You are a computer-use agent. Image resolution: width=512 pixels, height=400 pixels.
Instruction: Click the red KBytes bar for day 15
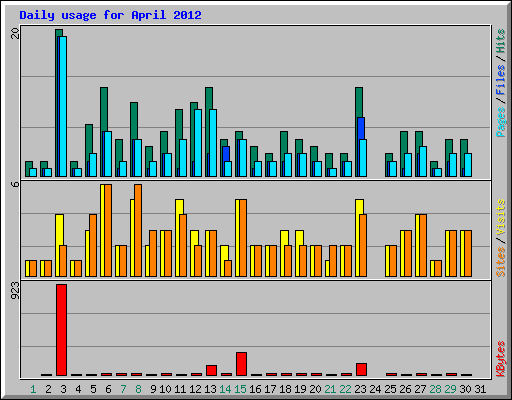tap(241, 364)
